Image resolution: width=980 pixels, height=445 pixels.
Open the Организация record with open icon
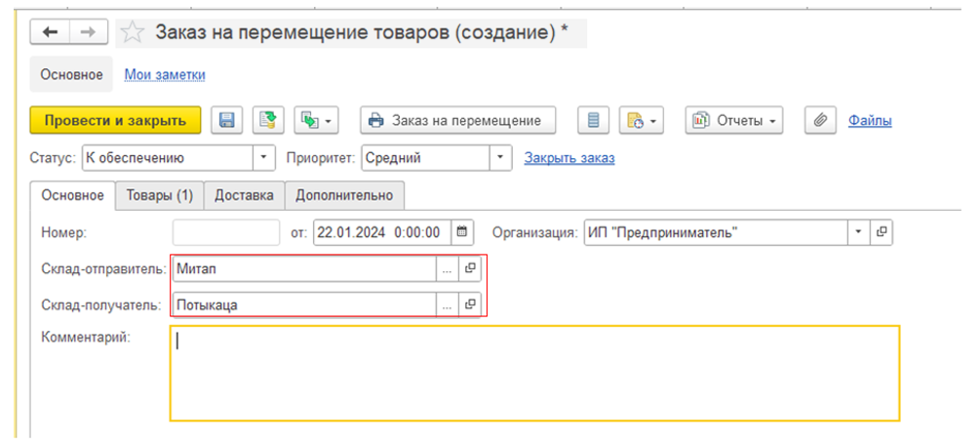882,232
